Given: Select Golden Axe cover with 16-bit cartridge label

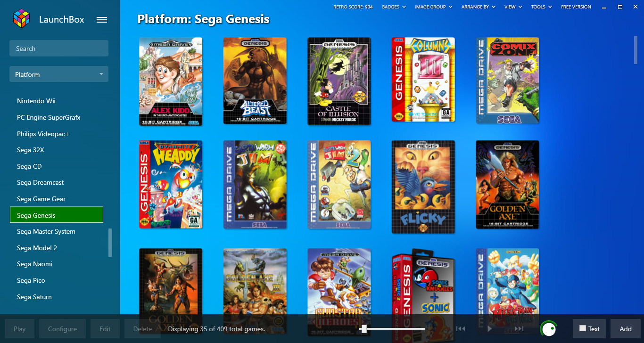Looking at the screenshot, I should point(507,185).
